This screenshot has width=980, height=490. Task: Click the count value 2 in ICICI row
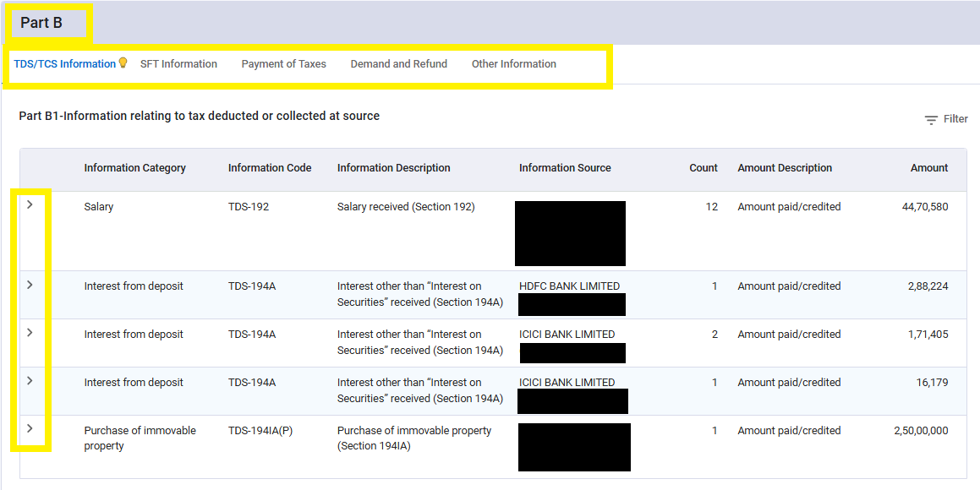(x=714, y=334)
